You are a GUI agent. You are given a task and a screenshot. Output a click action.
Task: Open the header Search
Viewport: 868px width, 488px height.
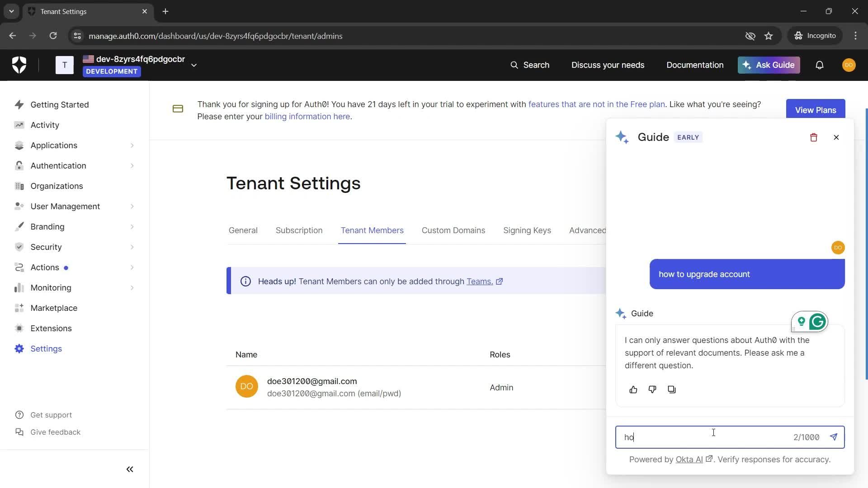[529, 65]
